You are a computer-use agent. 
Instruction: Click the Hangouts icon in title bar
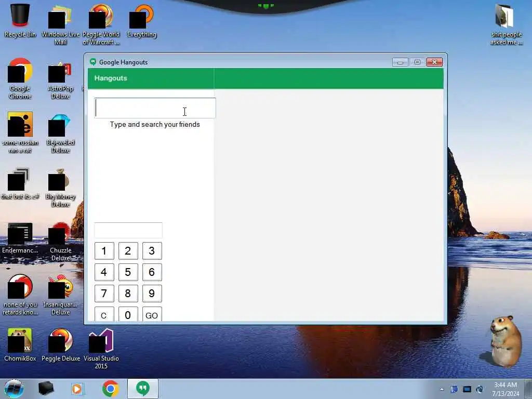pos(93,62)
